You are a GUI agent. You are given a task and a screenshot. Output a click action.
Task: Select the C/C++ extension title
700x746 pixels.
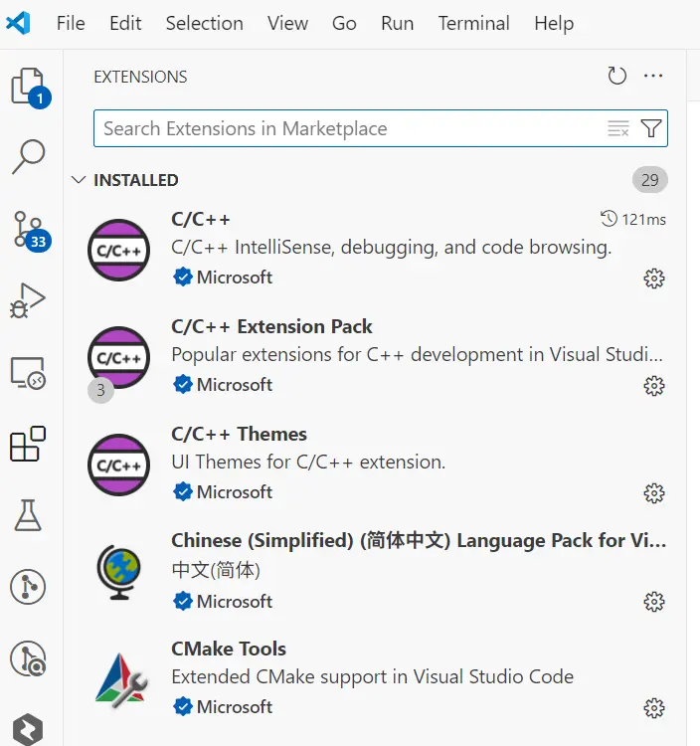click(x=201, y=220)
